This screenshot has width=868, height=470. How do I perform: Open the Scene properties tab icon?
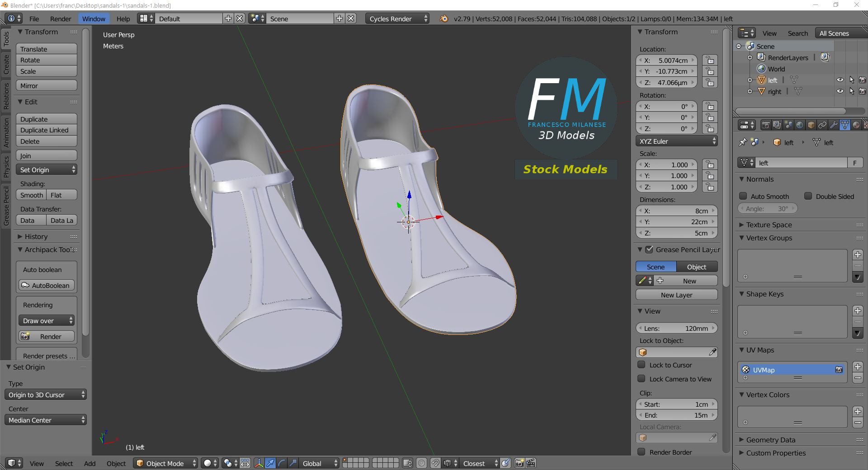[x=788, y=125]
